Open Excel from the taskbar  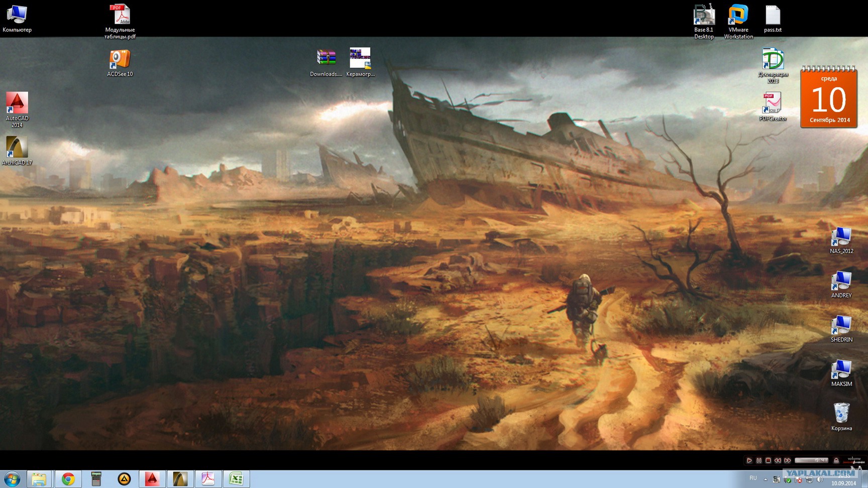(237, 479)
